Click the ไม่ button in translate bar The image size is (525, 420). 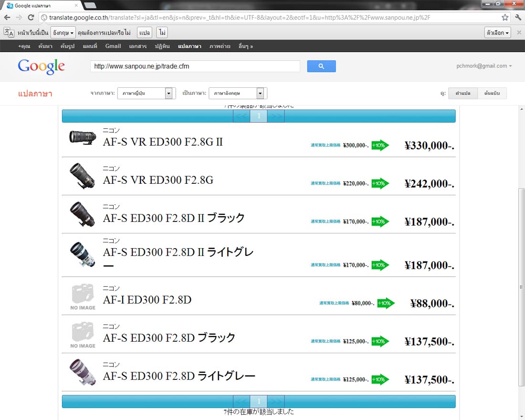tap(162, 32)
